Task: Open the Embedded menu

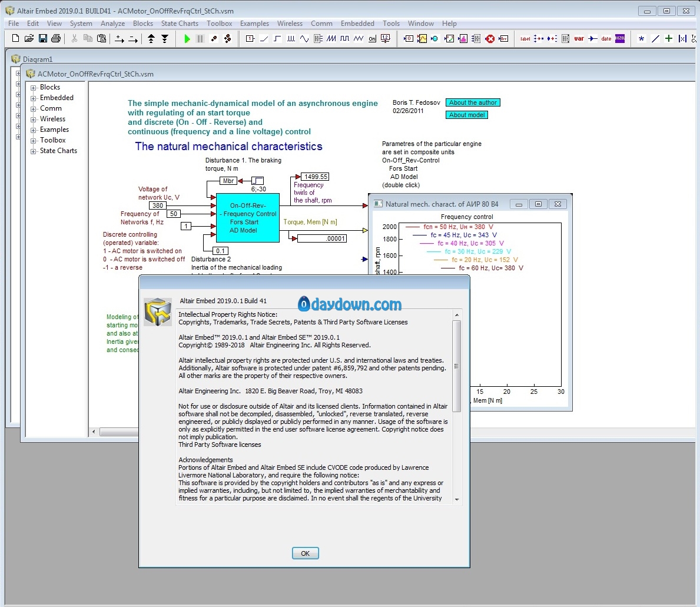Action: coord(357,24)
